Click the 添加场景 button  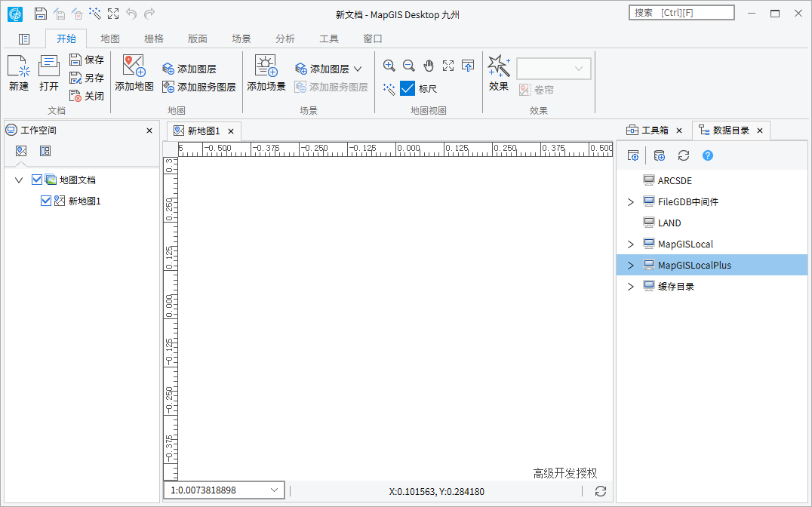(x=266, y=73)
